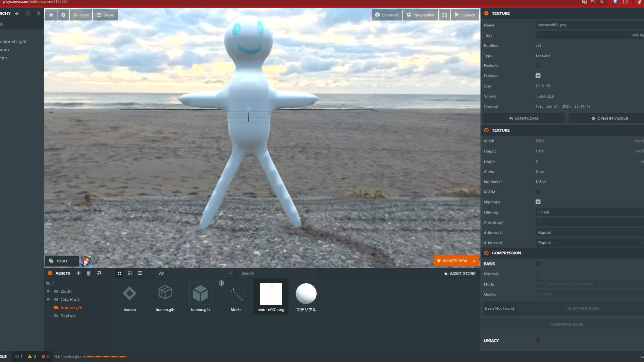The image size is (644, 362).
Task: Toggle fullscreen viewport icon
Action: [445, 15]
